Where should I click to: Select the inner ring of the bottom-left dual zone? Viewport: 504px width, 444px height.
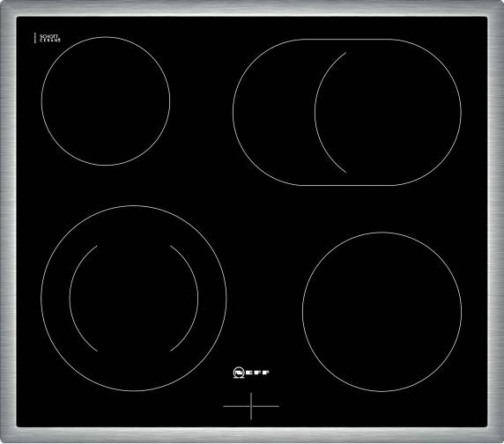[x=134, y=298]
